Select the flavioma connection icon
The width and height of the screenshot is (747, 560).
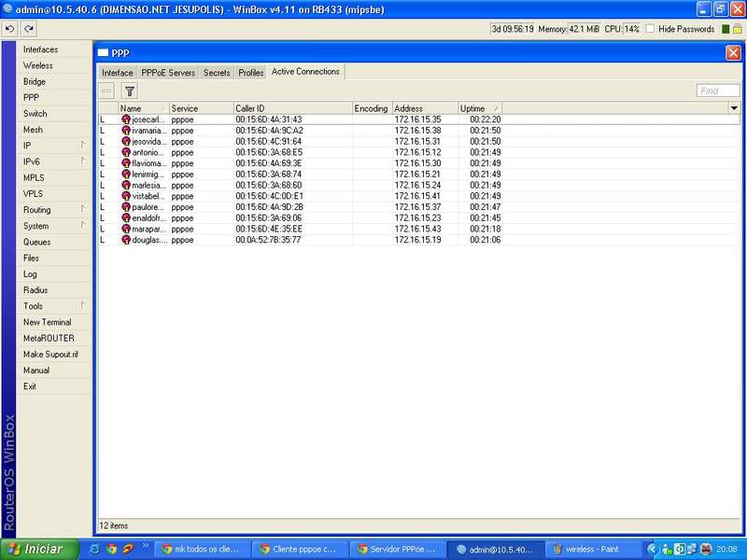[x=126, y=163]
